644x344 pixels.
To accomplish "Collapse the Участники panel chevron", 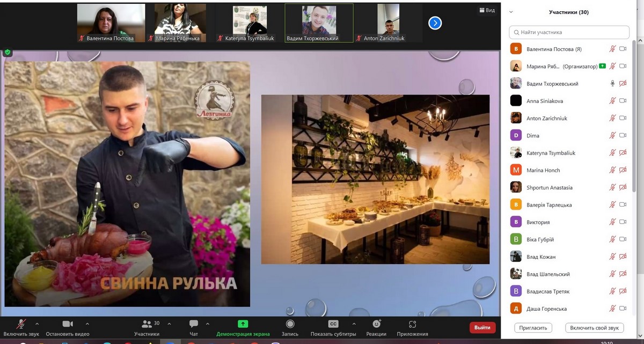I will [x=511, y=12].
